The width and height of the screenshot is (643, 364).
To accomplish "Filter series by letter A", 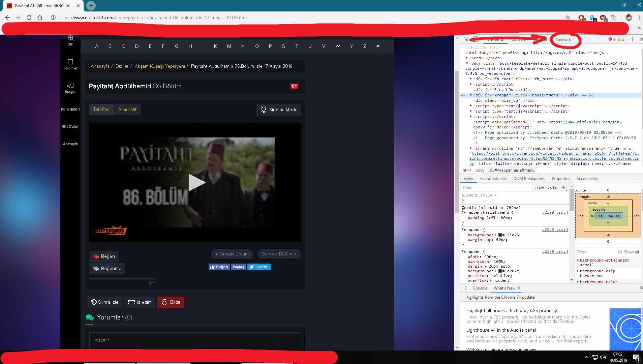I will (x=97, y=46).
